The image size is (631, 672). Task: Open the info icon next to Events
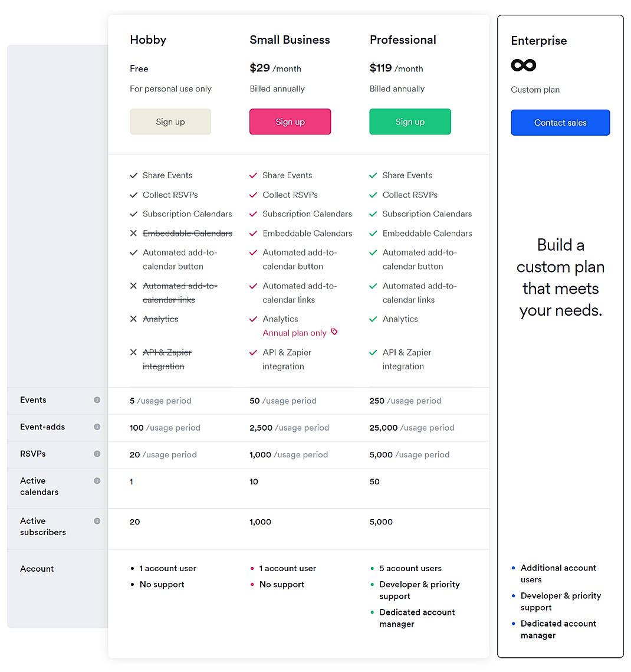click(97, 400)
